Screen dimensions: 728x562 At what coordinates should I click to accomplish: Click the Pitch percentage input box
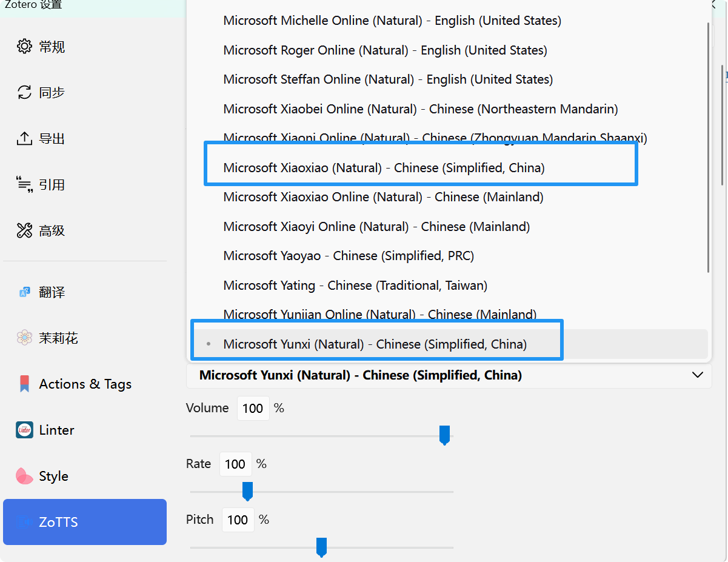pos(238,520)
